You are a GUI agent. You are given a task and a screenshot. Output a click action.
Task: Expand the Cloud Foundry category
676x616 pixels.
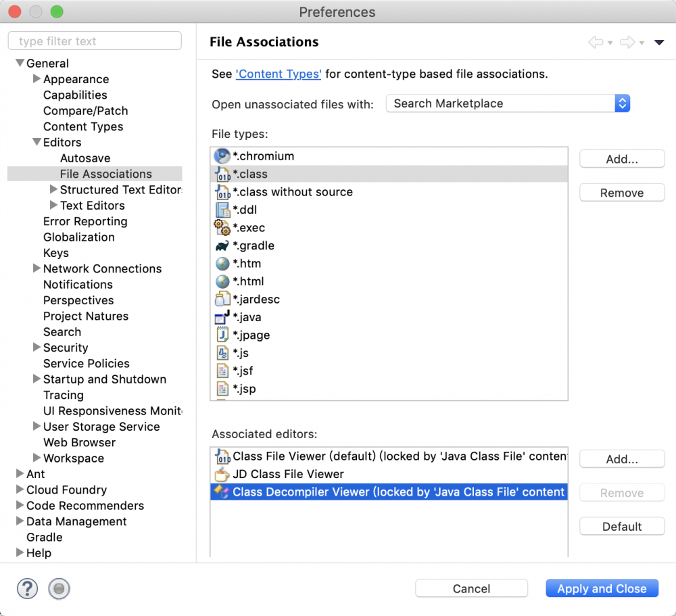point(20,490)
